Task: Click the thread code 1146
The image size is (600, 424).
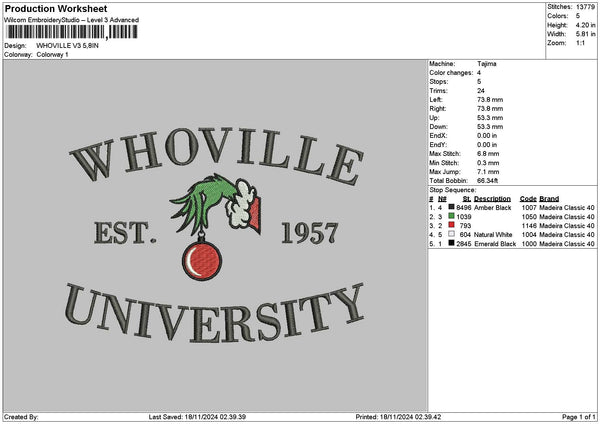Action: click(529, 226)
